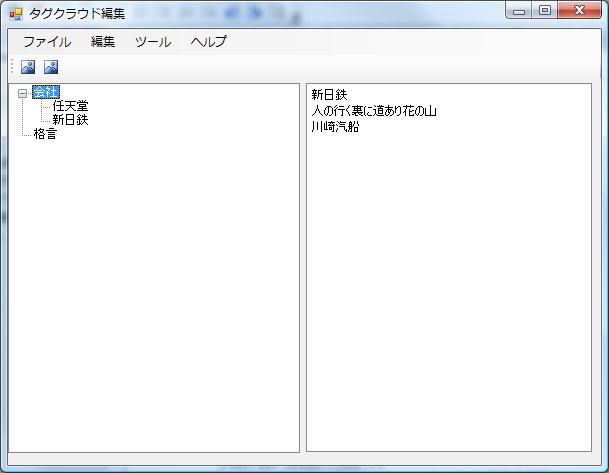Select 新日鉄 under 会社 in tree
This screenshot has width=609, height=473.
coord(70,120)
